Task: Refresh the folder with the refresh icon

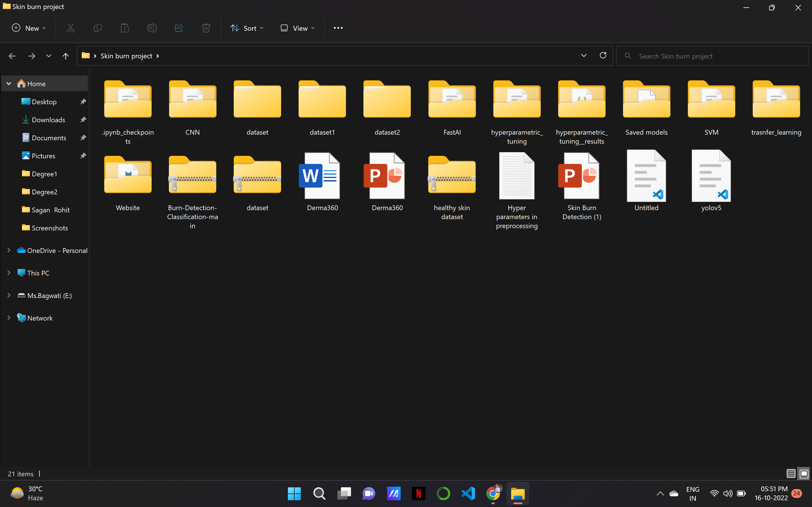Action: (x=603, y=56)
